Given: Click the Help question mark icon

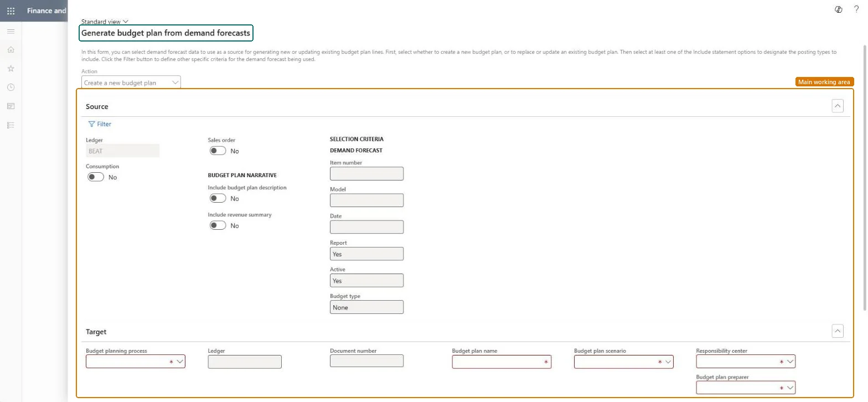Looking at the screenshot, I should pos(856,9).
